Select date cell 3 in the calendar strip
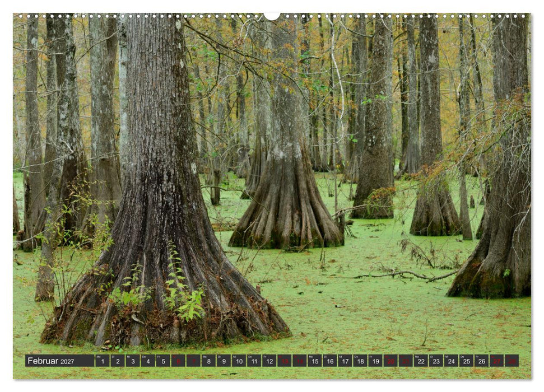 click(x=133, y=361)
